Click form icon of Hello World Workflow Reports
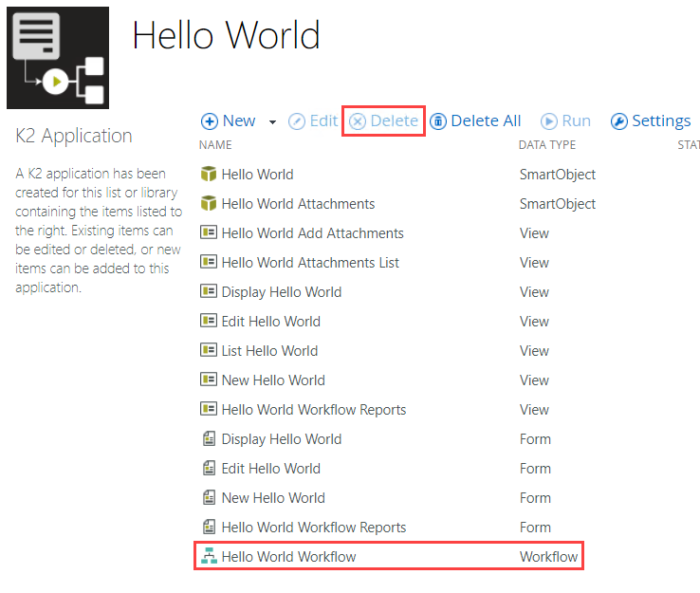 209,528
